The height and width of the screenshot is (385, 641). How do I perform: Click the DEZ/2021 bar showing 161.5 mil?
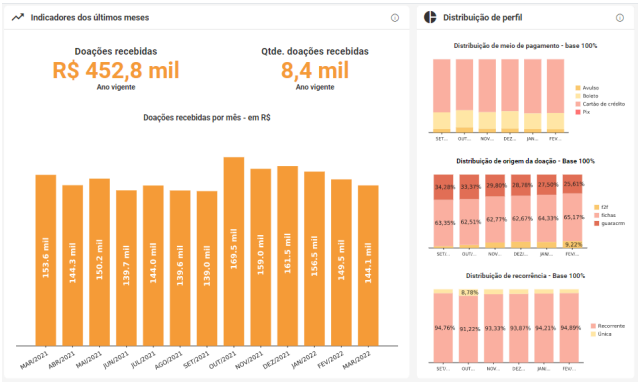pyautogui.click(x=287, y=256)
